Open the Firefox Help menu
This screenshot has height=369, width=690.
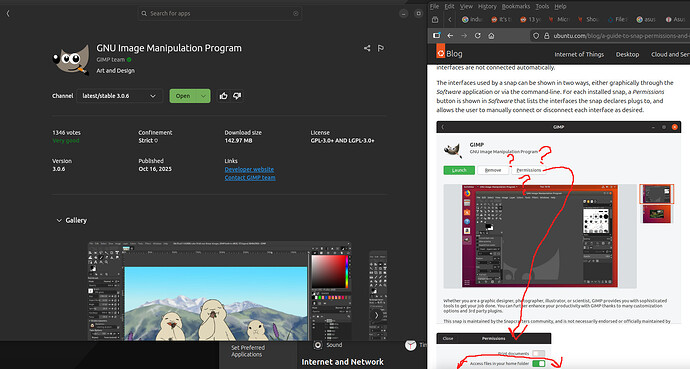(x=560, y=6)
